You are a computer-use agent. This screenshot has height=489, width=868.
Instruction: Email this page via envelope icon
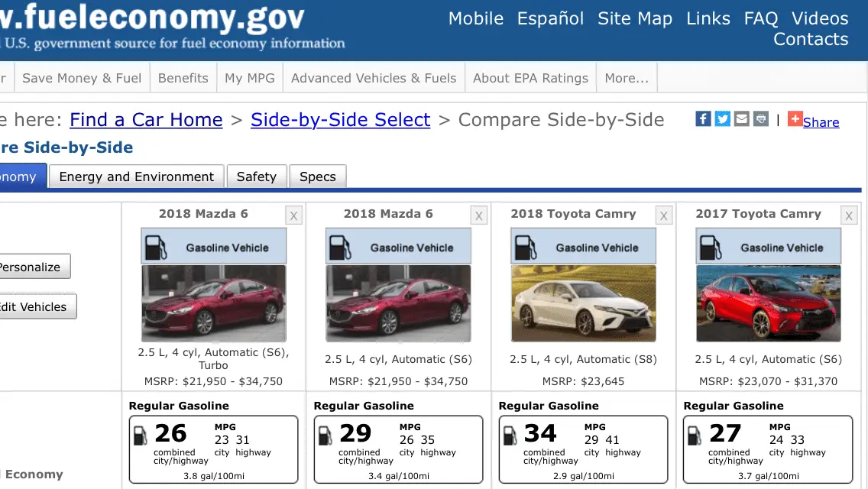[741, 119]
